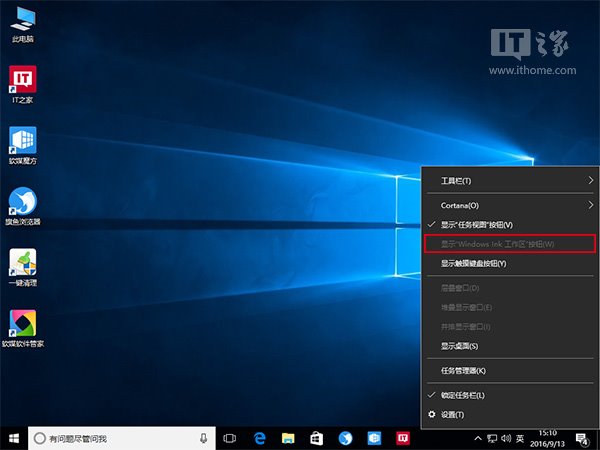The width and height of the screenshot is (600, 450).
Task: Click the 工具栏(T) submenu arrow
Action: (x=590, y=181)
